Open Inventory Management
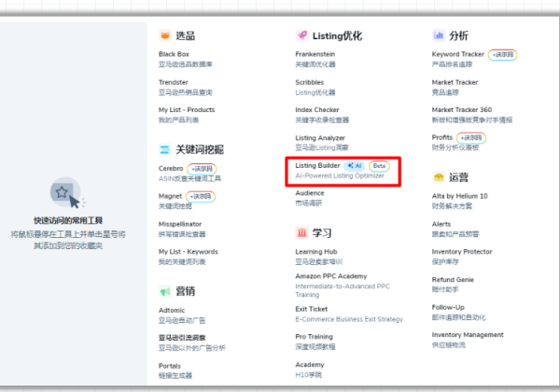Image resolution: width=560 pixels, height=392 pixels. 468,334
